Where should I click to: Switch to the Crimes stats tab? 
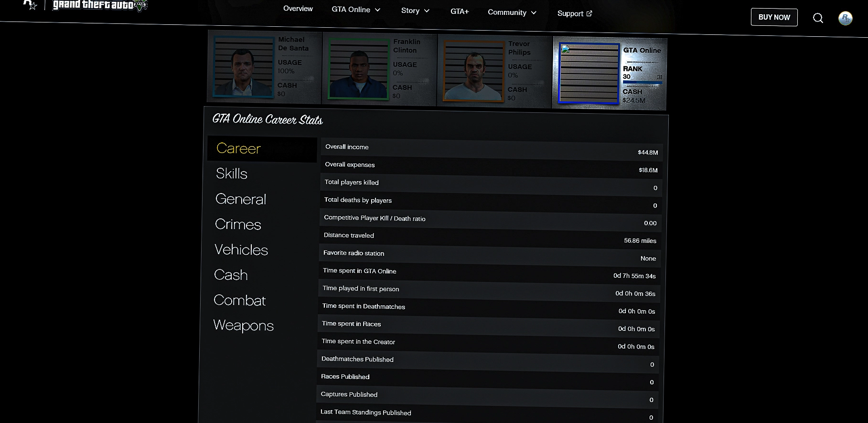tap(238, 224)
